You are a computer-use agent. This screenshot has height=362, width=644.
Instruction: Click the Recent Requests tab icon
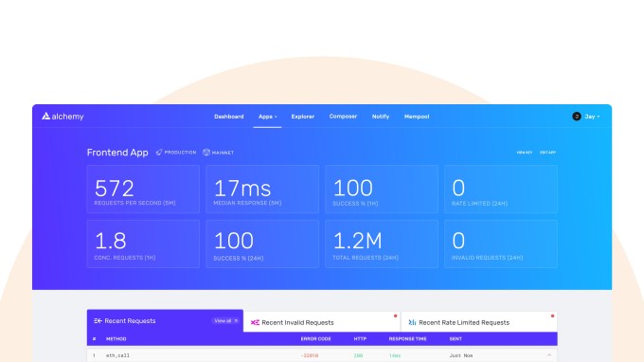click(98, 321)
